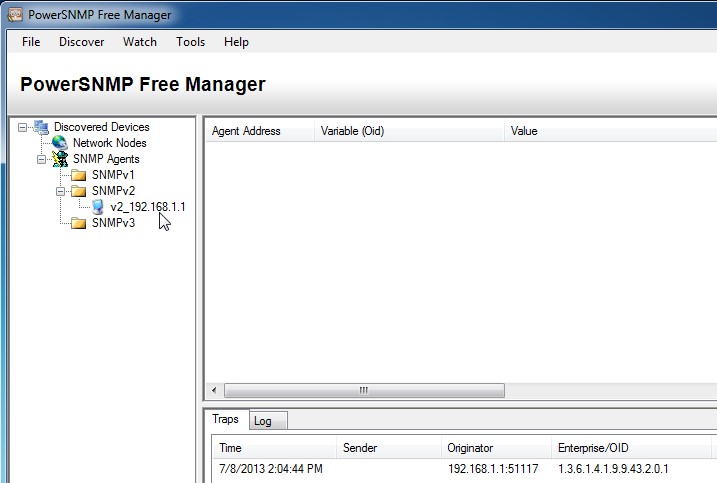This screenshot has width=717, height=483.
Task: Click originator 192.168.1.1:51117 cell
Action: (493, 469)
